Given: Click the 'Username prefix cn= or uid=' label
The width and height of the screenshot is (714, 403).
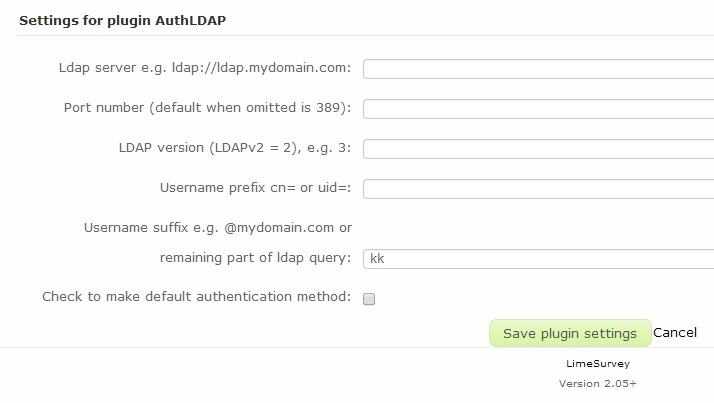Looking at the screenshot, I should tap(255, 187).
